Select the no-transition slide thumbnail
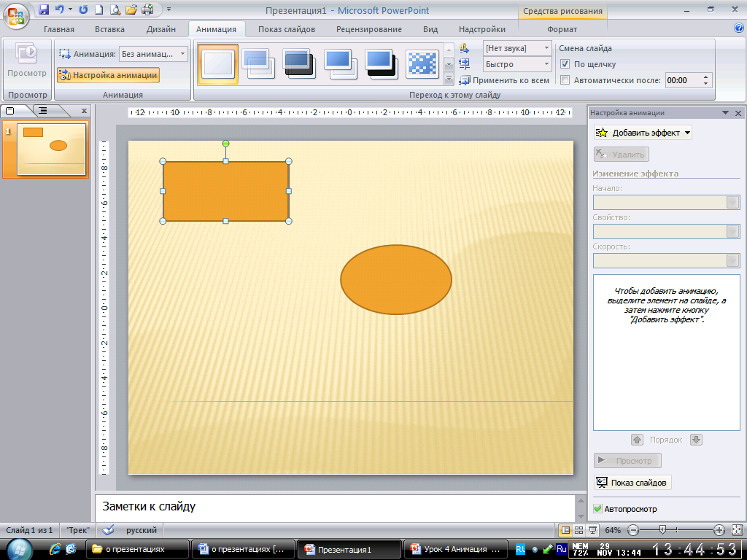The image size is (747, 560). click(217, 64)
